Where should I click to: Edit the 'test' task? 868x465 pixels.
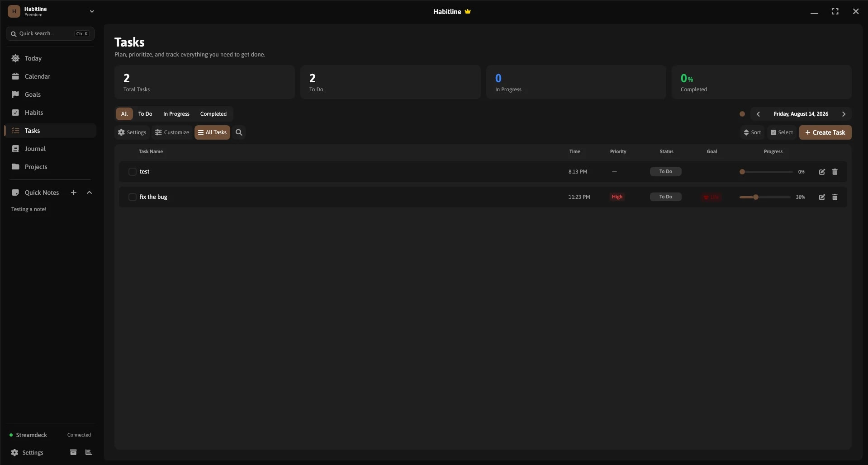822,172
